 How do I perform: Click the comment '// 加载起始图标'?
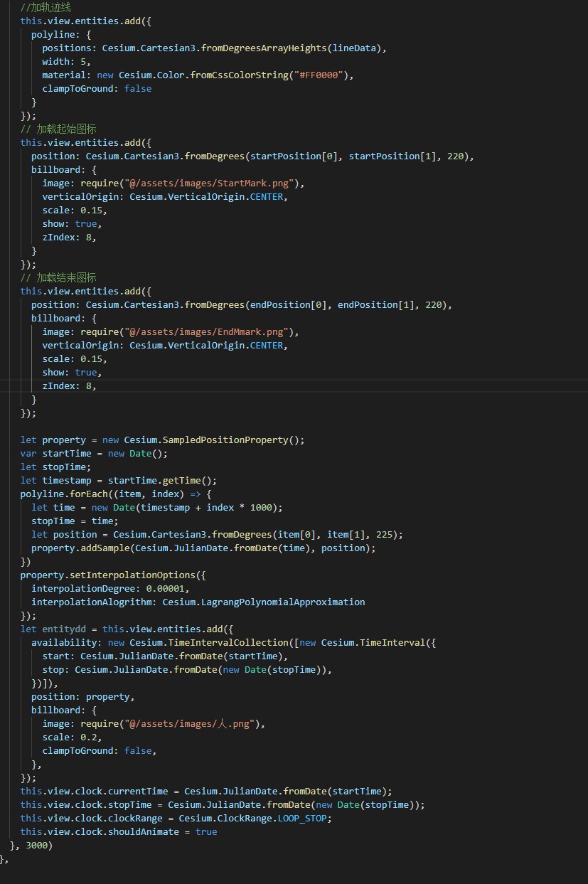click(x=58, y=129)
